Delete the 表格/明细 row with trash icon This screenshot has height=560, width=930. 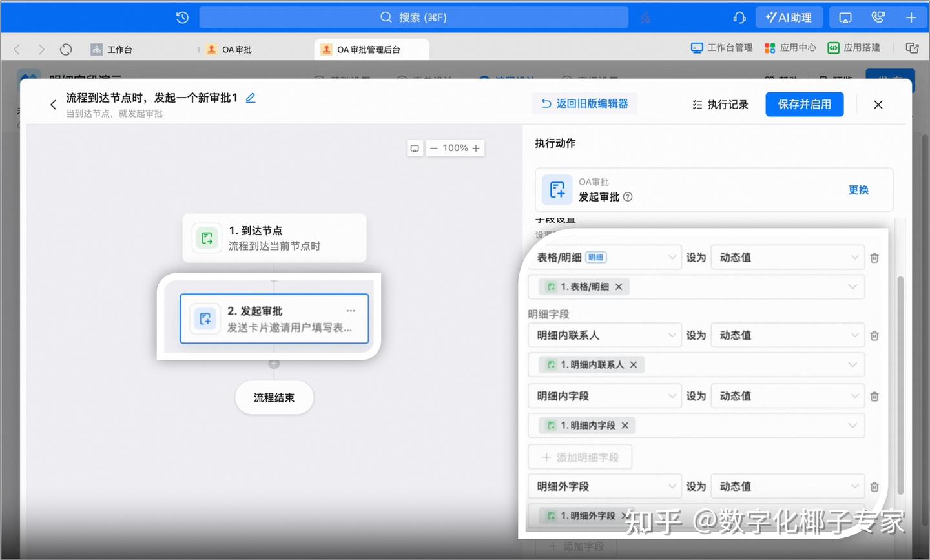pyautogui.click(x=874, y=258)
